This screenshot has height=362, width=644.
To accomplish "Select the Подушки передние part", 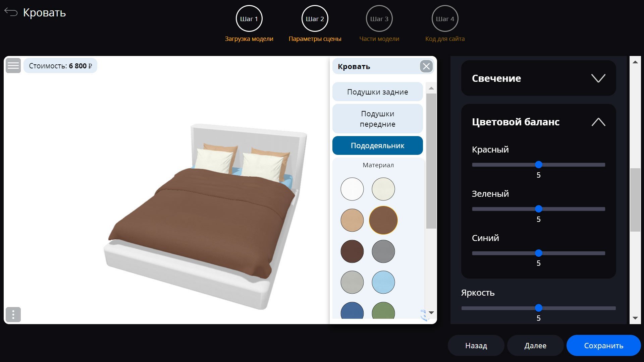I will (x=378, y=119).
